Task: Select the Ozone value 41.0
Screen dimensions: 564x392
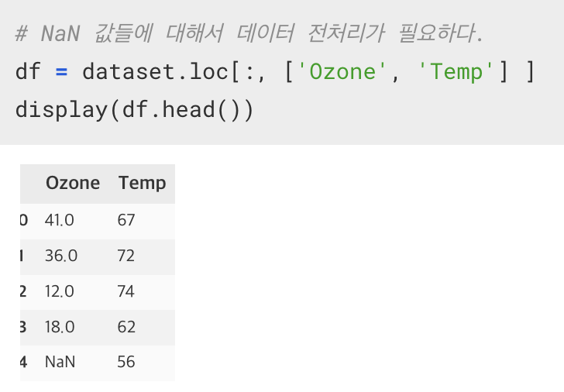Action: click(x=60, y=220)
